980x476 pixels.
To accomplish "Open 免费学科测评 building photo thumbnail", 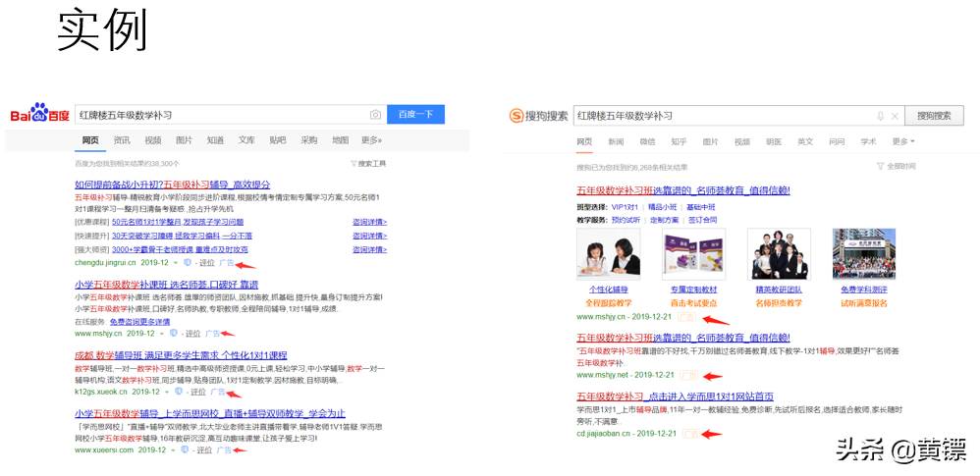I will (x=864, y=253).
